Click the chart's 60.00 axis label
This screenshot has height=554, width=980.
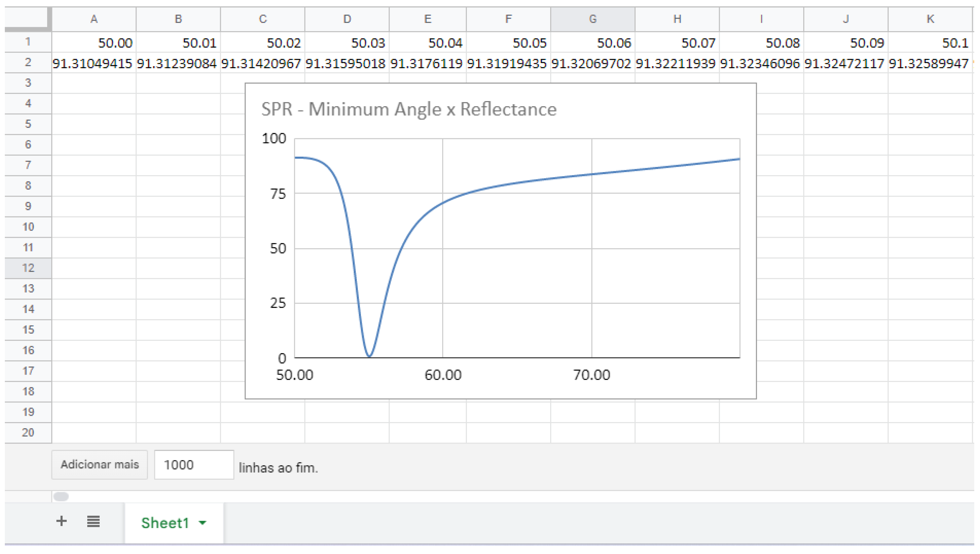443,375
